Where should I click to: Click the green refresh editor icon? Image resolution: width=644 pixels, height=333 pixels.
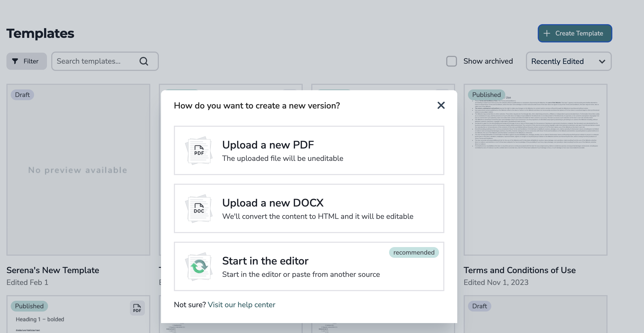point(199,266)
